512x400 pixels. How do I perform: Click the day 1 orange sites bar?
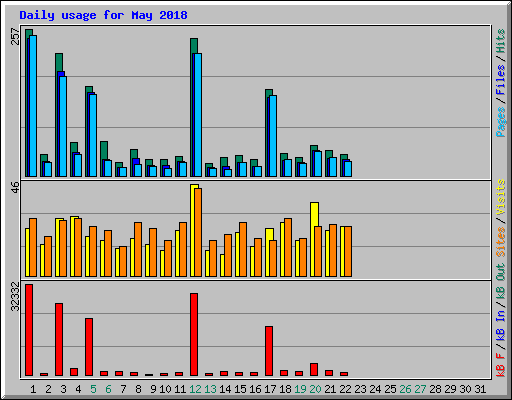coord(33,248)
